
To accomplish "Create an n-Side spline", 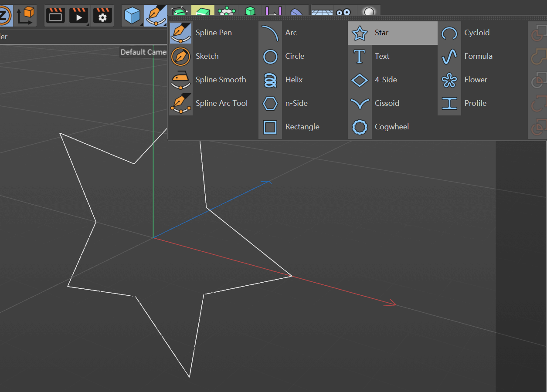I will [x=303, y=103].
